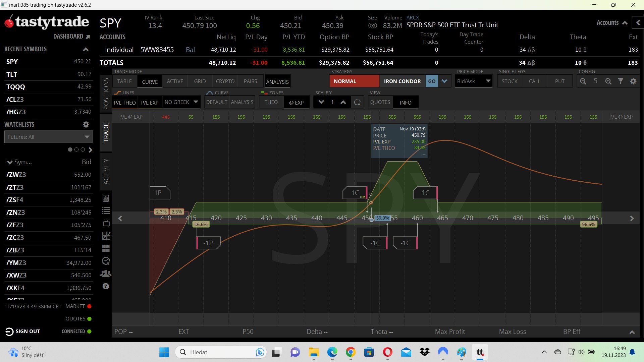Toggle the P/L EXP line

coord(150,103)
